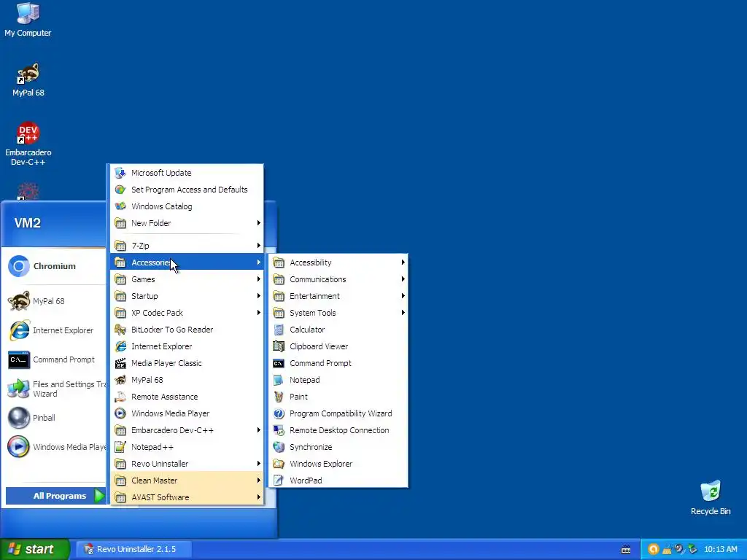Image resolution: width=747 pixels, height=560 pixels.
Task: Open Clipboard Viewer in Accessories
Action: tap(338, 346)
